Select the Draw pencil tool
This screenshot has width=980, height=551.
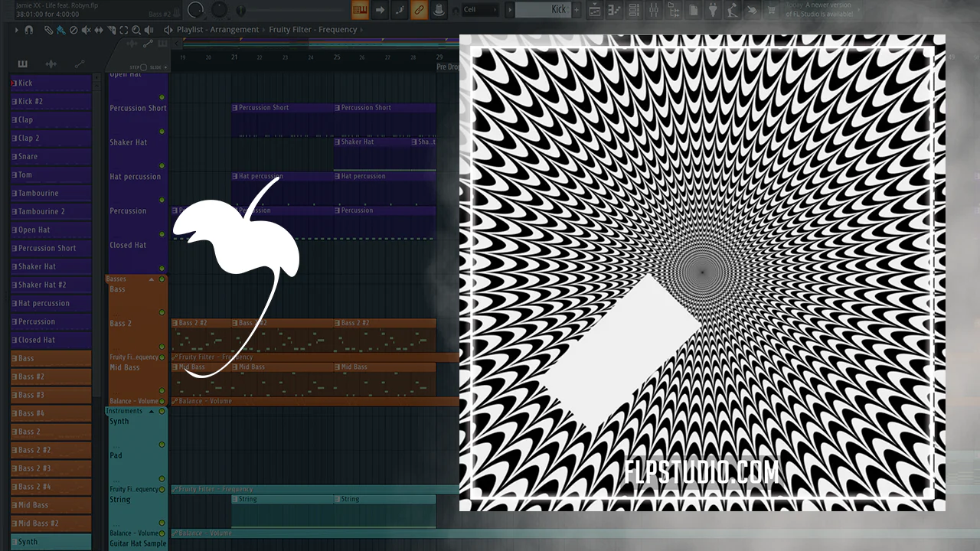(x=49, y=30)
